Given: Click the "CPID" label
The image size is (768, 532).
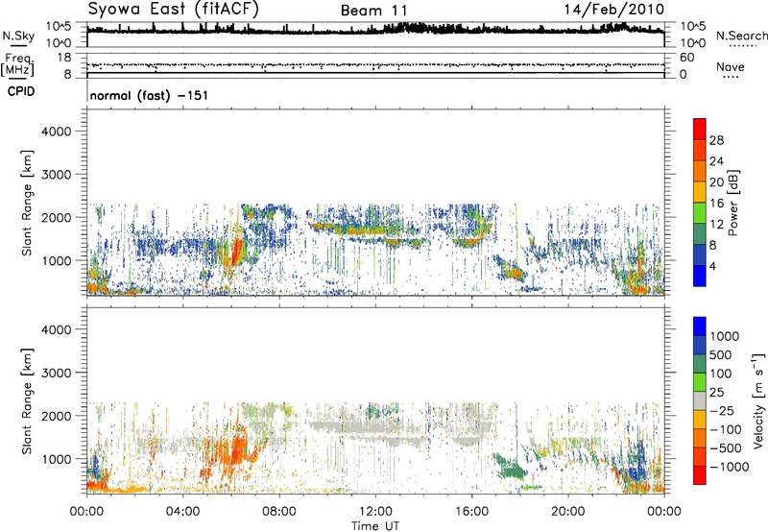Looking at the screenshot, I should coord(21,91).
